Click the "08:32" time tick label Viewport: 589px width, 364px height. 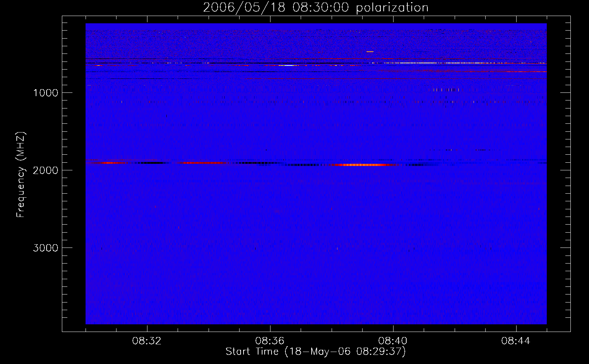(147, 341)
